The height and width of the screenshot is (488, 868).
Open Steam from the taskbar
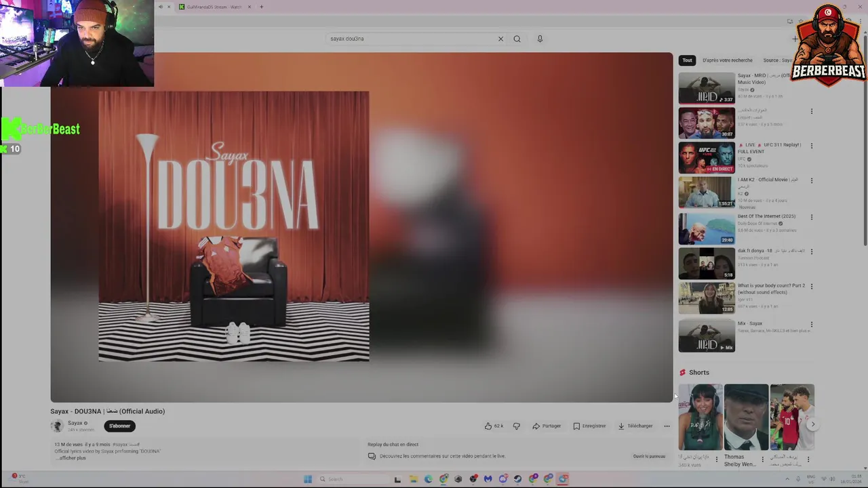click(517, 479)
